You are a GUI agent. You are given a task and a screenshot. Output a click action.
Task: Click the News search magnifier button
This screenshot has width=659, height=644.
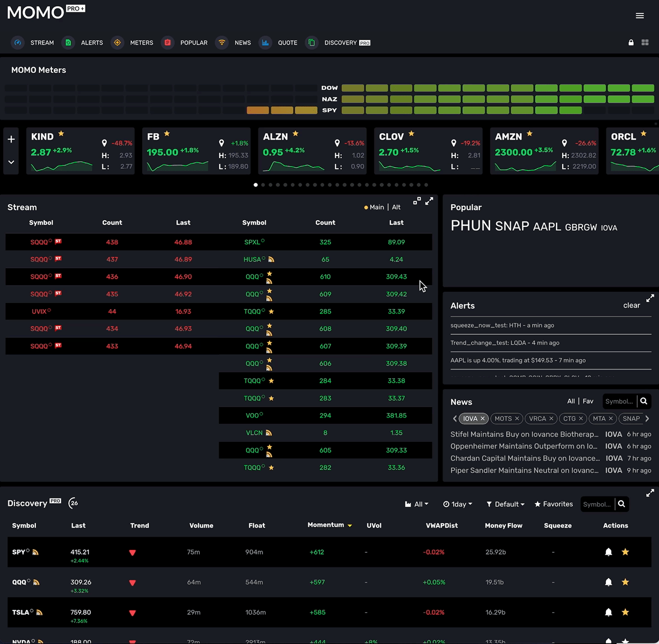pyautogui.click(x=644, y=401)
